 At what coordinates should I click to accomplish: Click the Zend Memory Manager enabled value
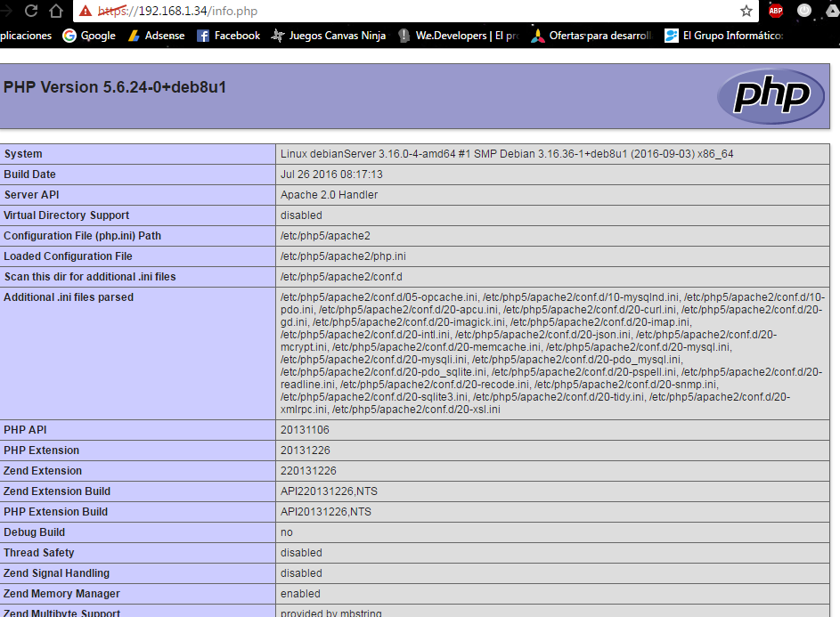pyautogui.click(x=299, y=594)
